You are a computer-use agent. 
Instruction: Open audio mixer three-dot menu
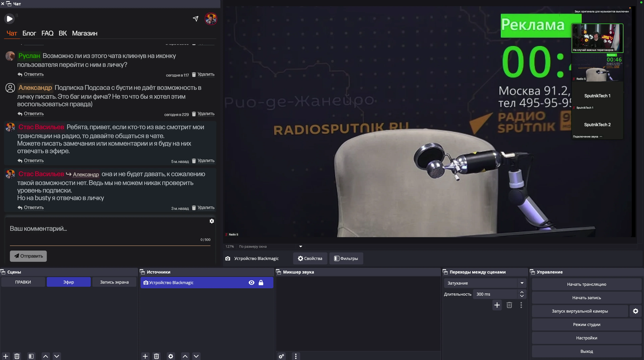coord(296,356)
